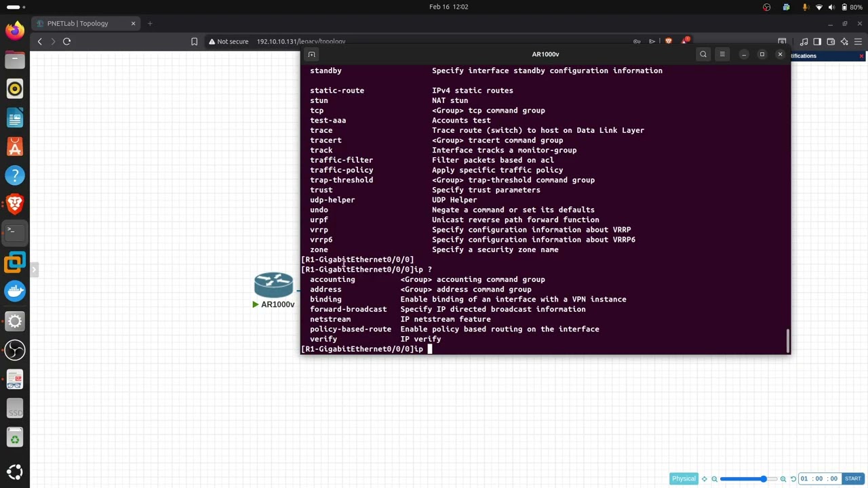Show Applications from the Ubuntu dock
The height and width of the screenshot is (488, 868).
[15, 472]
